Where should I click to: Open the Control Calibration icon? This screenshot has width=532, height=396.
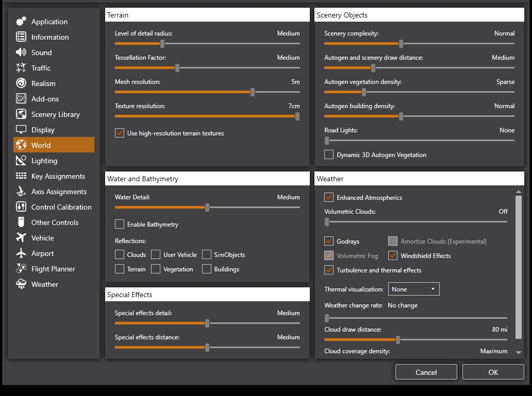[21, 207]
